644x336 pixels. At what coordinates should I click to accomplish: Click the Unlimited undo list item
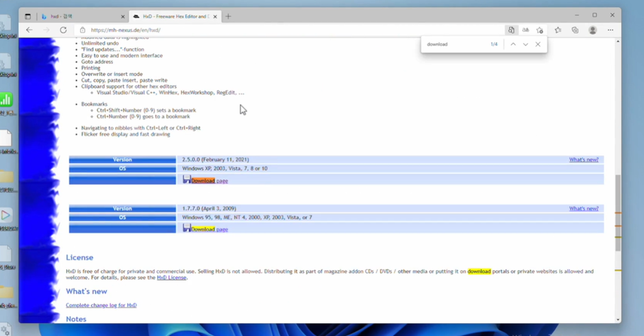pos(100,44)
